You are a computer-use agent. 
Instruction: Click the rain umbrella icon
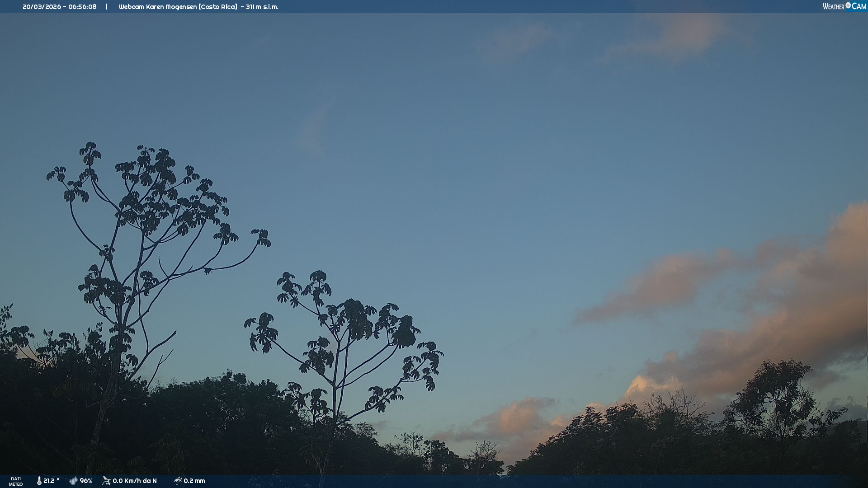[178, 481]
